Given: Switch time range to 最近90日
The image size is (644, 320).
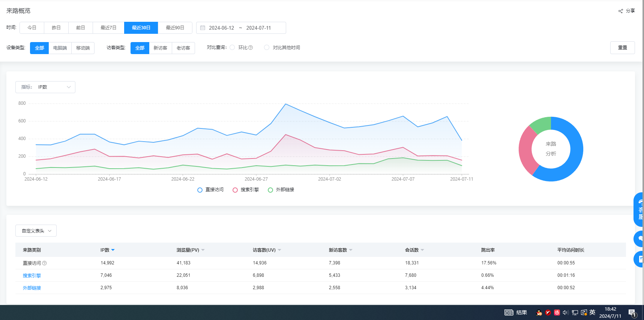Looking at the screenshot, I should click(x=175, y=28).
